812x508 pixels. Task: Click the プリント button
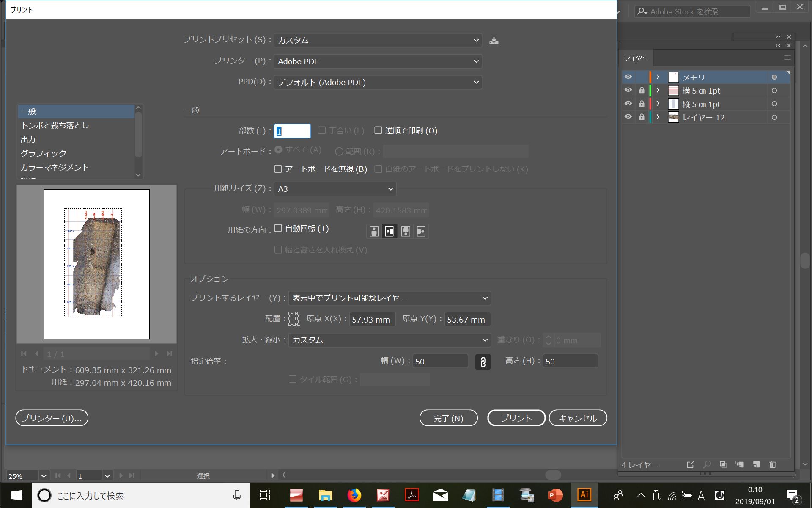pos(516,418)
